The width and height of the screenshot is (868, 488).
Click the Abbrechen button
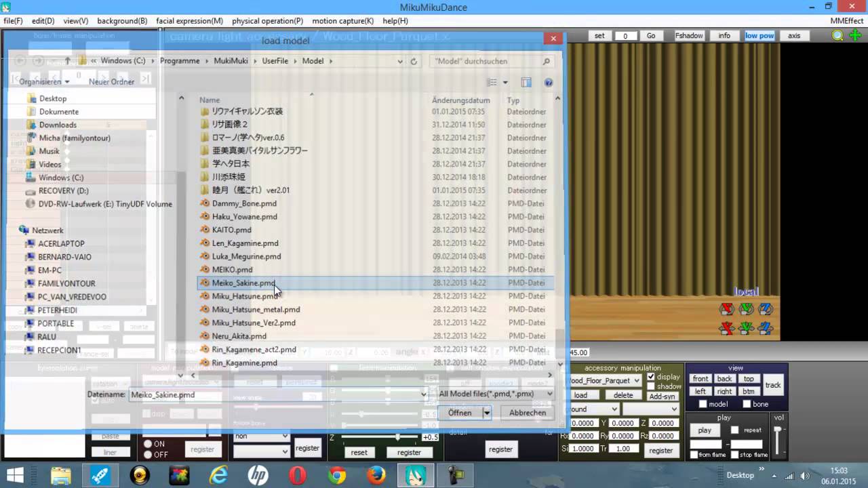pyautogui.click(x=528, y=412)
